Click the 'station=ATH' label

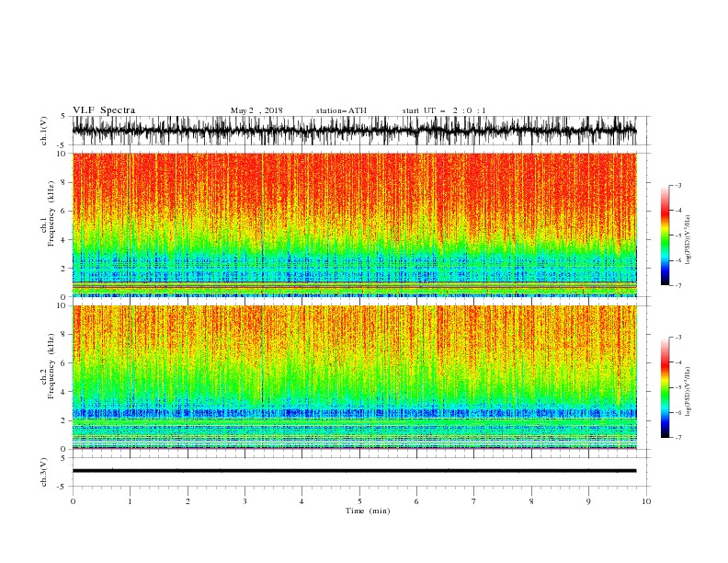pyautogui.click(x=341, y=110)
